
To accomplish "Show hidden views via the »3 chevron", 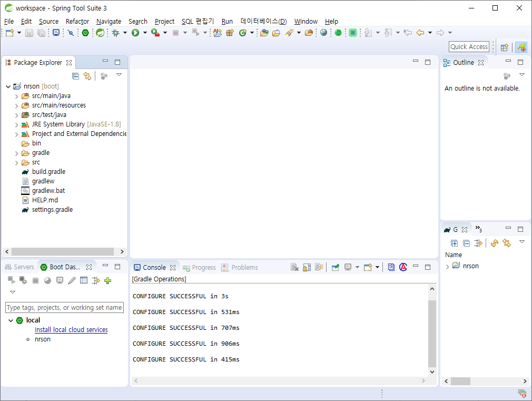I will (x=478, y=229).
